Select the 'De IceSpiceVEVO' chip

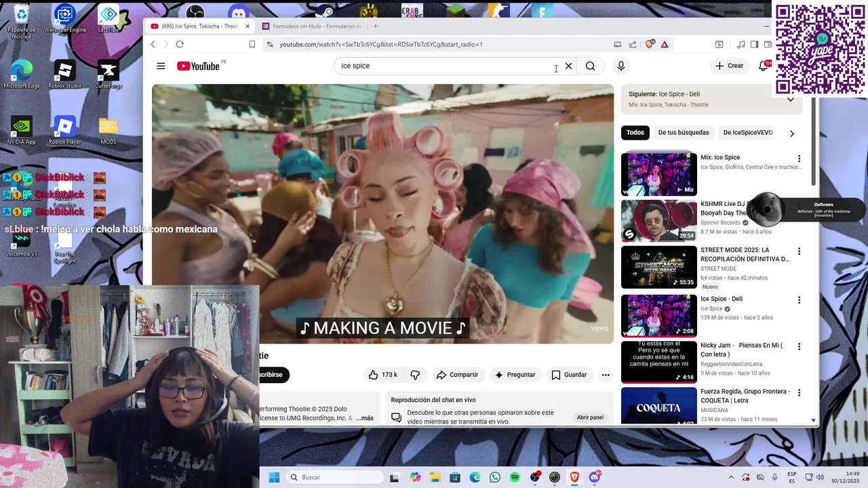pyautogui.click(x=748, y=133)
